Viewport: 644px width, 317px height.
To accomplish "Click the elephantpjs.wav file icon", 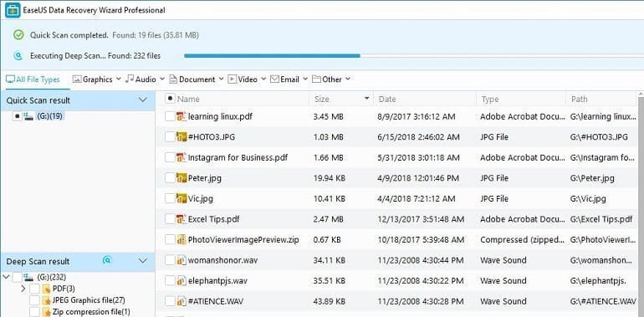I will 181,281.
